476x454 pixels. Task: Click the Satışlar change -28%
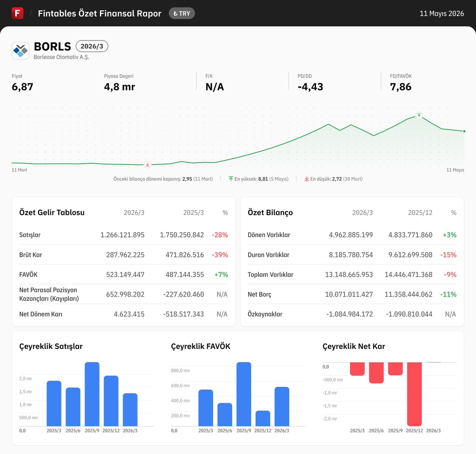[x=220, y=235]
